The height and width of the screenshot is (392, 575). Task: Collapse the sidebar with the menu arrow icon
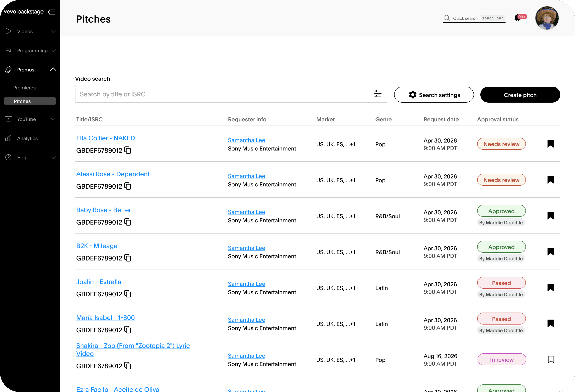coord(52,12)
